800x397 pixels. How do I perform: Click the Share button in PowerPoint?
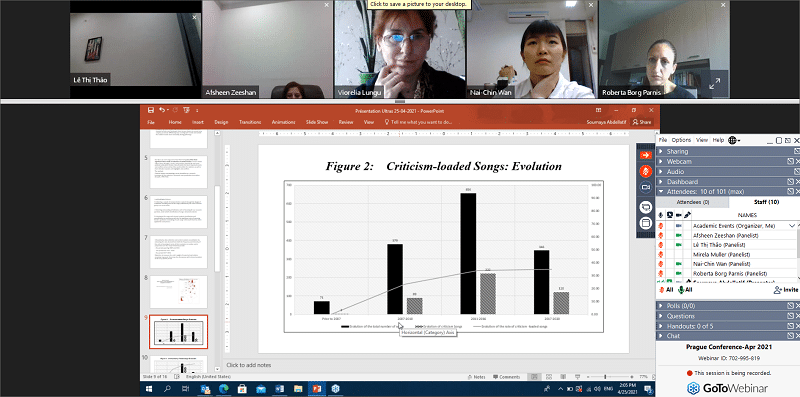pyautogui.click(x=642, y=122)
